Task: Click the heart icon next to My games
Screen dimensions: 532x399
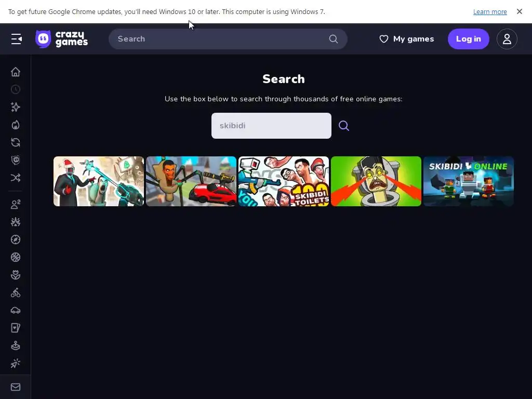Action: point(384,39)
